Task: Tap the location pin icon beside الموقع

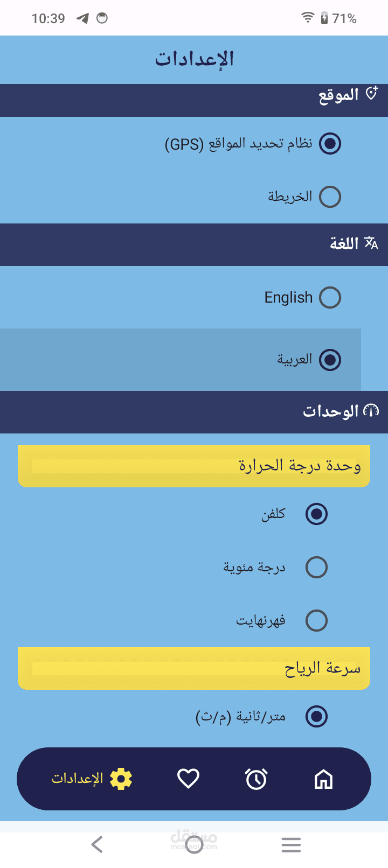Action: tap(372, 94)
